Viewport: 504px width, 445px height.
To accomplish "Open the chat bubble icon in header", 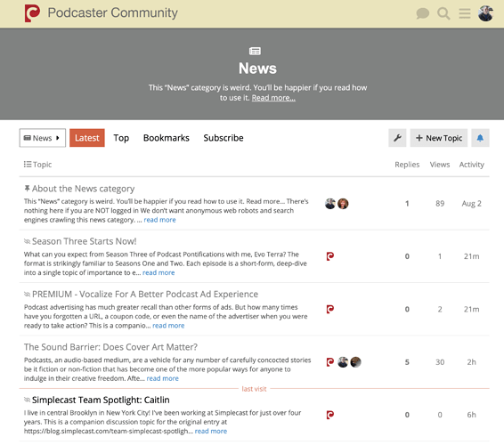I will (x=422, y=13).
